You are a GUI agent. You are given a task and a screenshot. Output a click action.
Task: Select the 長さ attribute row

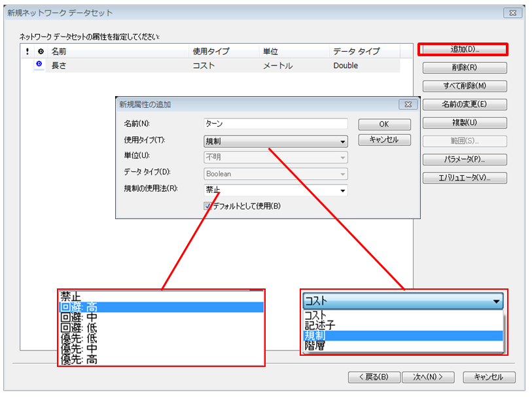216,65
